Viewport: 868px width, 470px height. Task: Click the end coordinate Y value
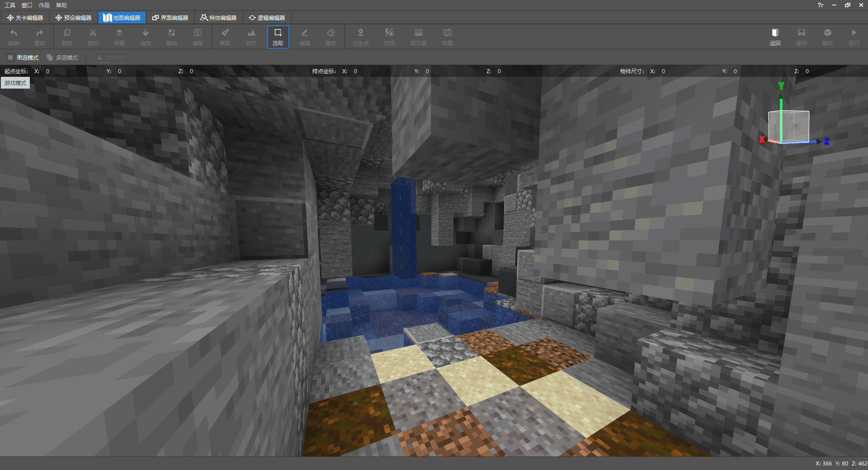tap(427, 71)
